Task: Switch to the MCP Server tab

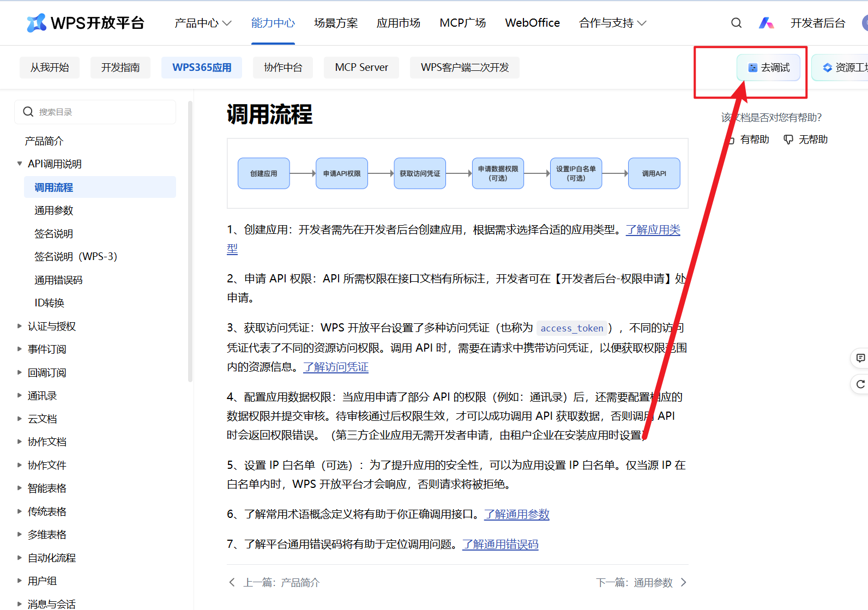Action: (x=361, y=68)
